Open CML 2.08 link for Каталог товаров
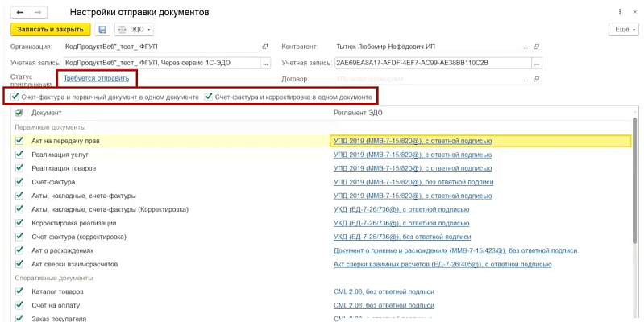This screenshot has width=644, height=322. point(384,291)
